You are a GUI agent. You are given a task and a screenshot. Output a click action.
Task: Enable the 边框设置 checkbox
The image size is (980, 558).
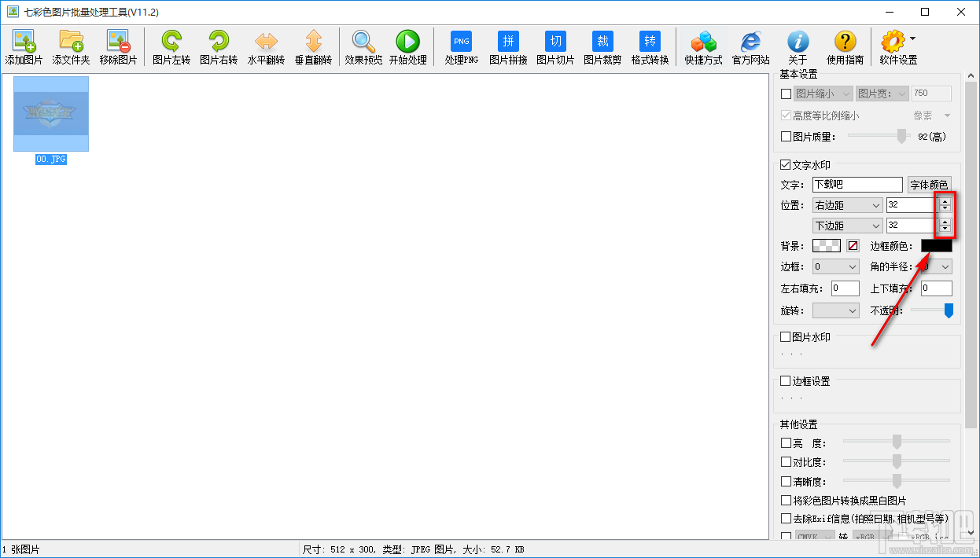[786, 380]
